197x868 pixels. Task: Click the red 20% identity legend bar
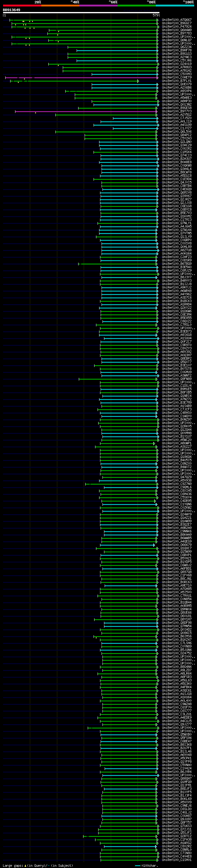pyautogui.click(x=22, y=6)
